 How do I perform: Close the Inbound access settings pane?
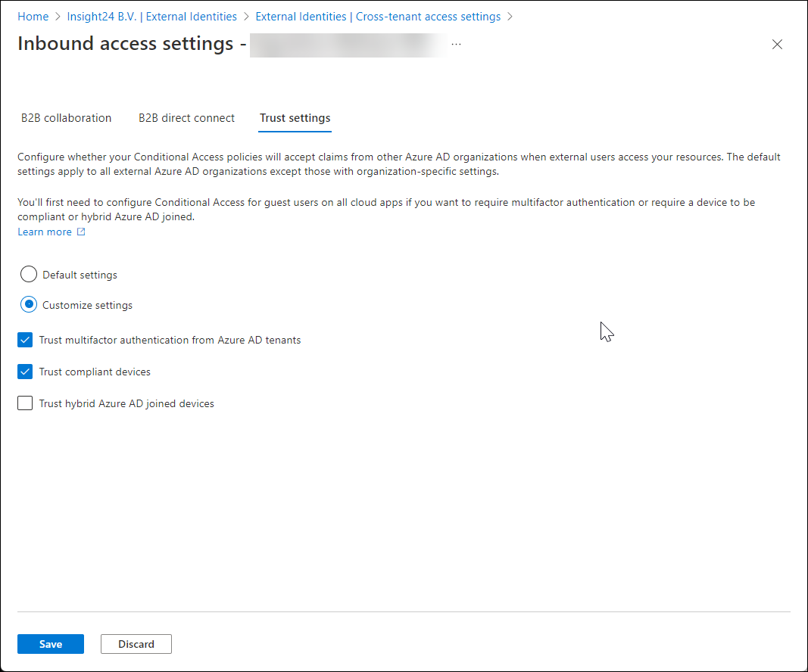777,45
